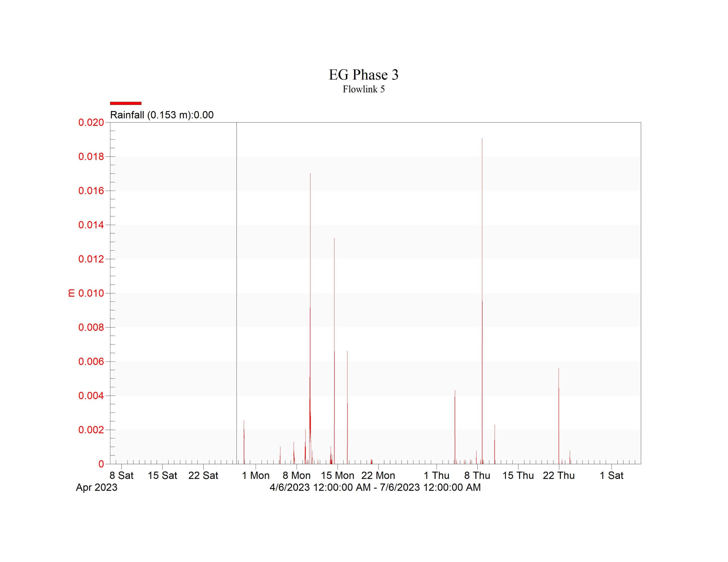Click the '1 Mon' date label
Viewport: 728px width, 562px height.
(x=256, y=475)
